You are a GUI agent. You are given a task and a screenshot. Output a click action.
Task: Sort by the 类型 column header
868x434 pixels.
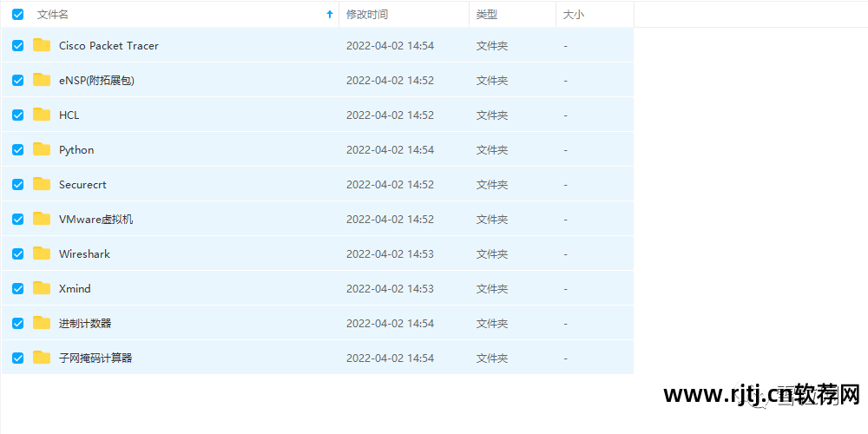point(487,15)
